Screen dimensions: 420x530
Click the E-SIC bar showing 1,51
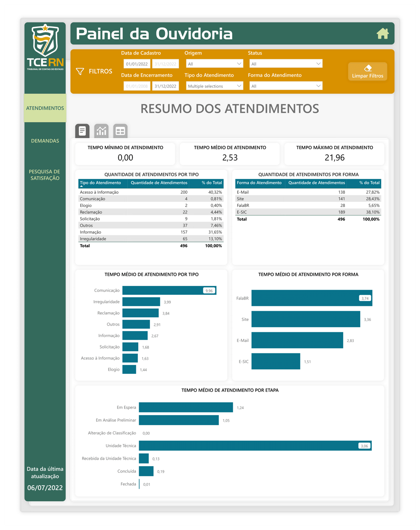coord(276,361)
